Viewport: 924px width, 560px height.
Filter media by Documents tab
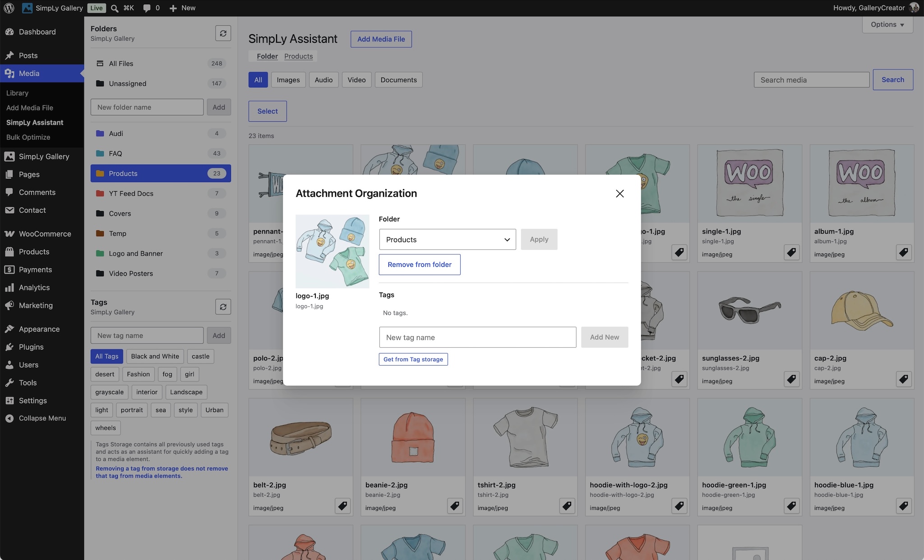(x=399, y=80)
